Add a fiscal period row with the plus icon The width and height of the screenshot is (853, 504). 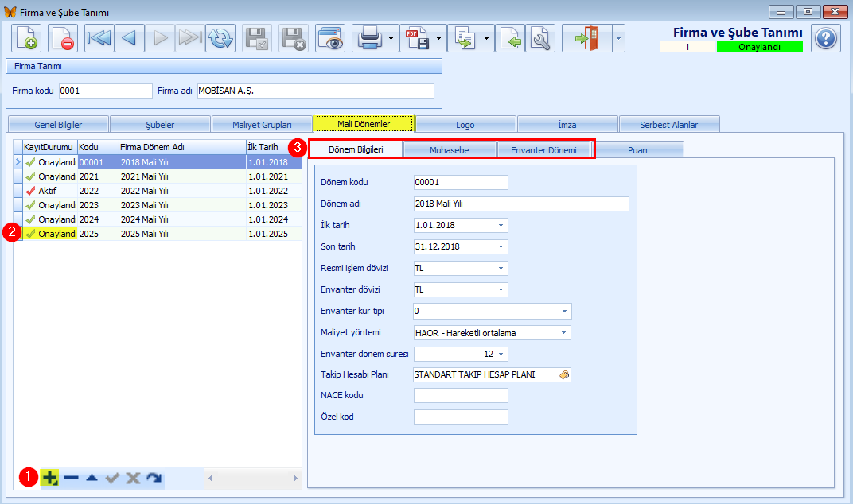(x=50, y=478)
